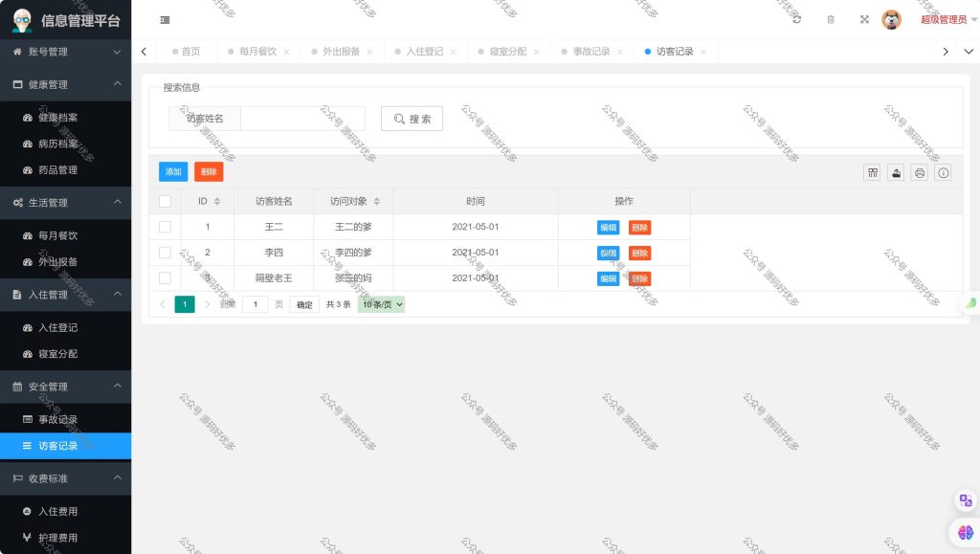980x554 pixels.
Task: Check the row for 王二
Action: pyautogui.click(x=165, y=227)
